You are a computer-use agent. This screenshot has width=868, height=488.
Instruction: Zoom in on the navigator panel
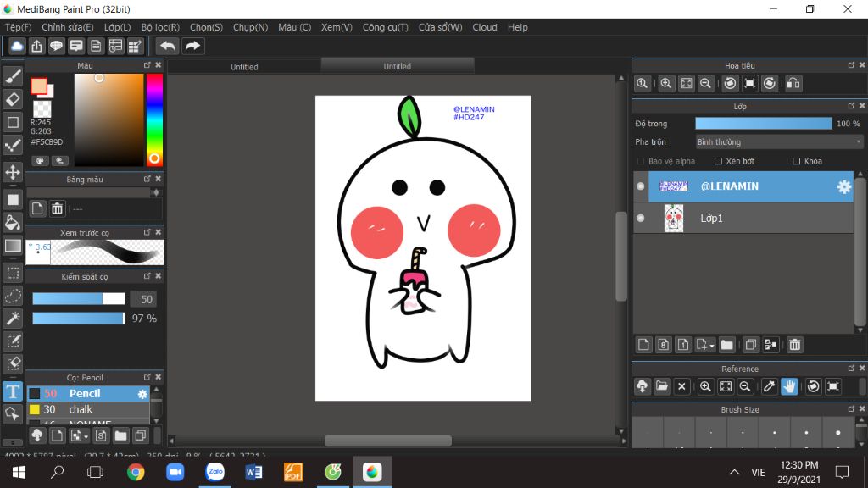[x=666, y=84]
